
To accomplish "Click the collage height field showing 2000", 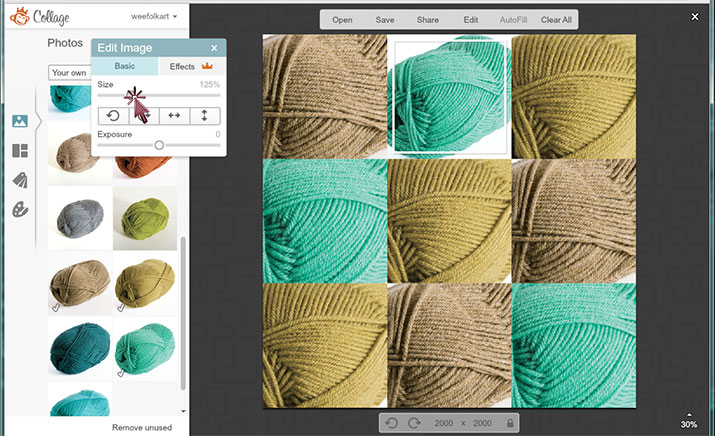I will click(x=482, y=423).
